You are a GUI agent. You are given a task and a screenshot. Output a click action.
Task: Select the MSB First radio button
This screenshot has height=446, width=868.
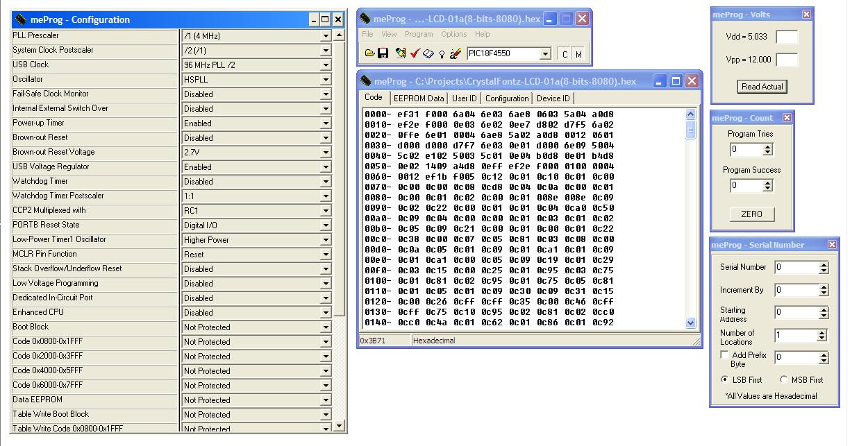(784, 379)
